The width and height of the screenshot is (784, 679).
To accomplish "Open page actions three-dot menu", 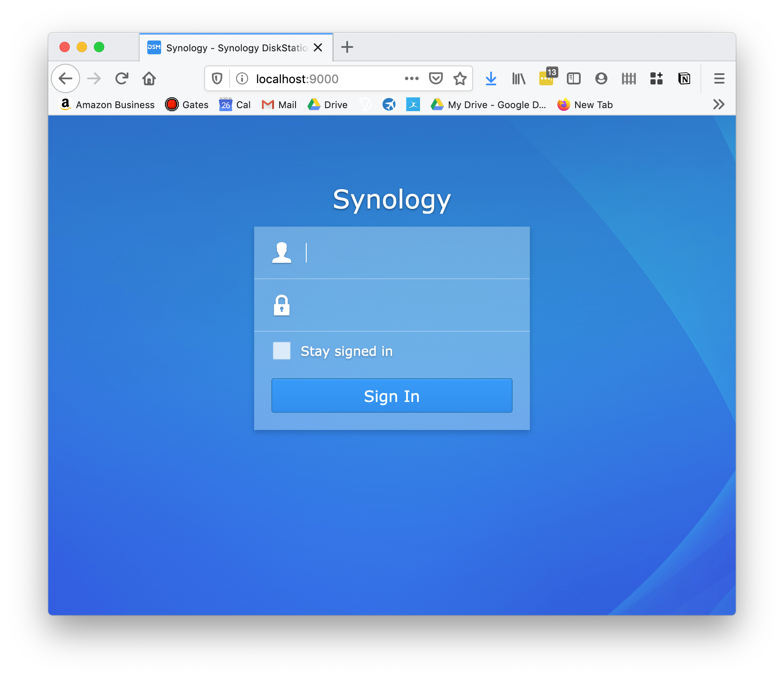I will (412, 78).
